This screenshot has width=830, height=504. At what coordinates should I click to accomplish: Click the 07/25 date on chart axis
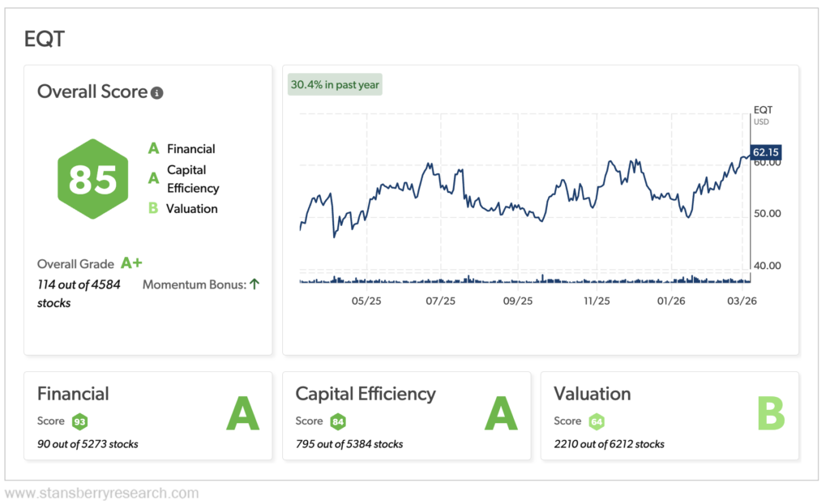pyautogui.click(x=441, y=301)
